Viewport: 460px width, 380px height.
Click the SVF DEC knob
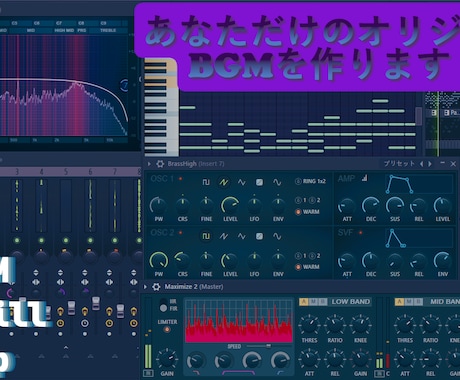(x=371, y=260)
